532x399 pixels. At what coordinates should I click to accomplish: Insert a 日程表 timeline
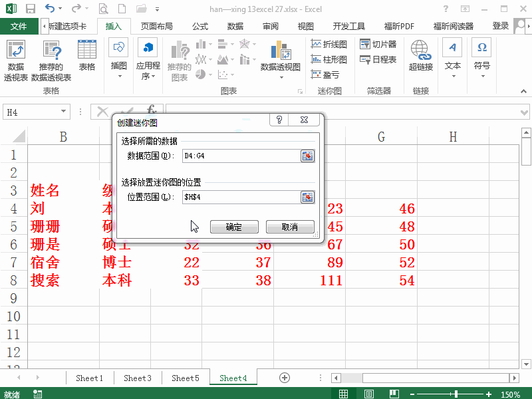pyautogui.click(x=376, y=60)
